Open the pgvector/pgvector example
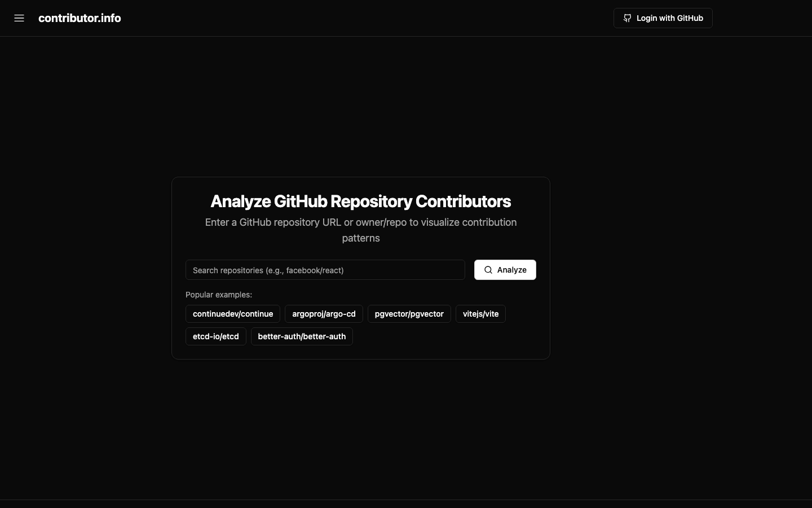Viewport: 812px width, 508px height. [409, 314]
